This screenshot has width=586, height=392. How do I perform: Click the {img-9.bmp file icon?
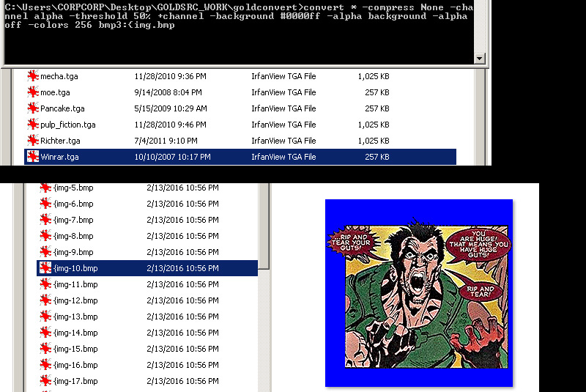click(x=45, y=251)
